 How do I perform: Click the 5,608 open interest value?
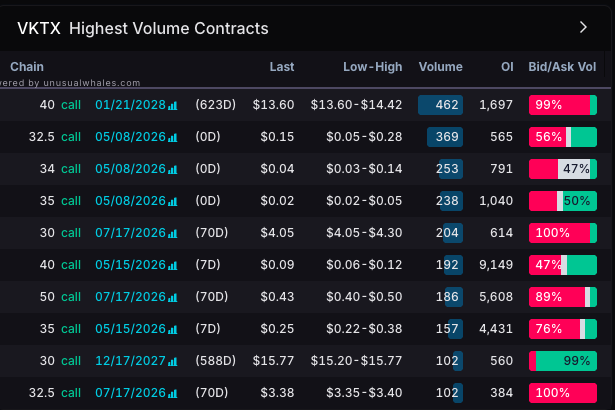496,297
